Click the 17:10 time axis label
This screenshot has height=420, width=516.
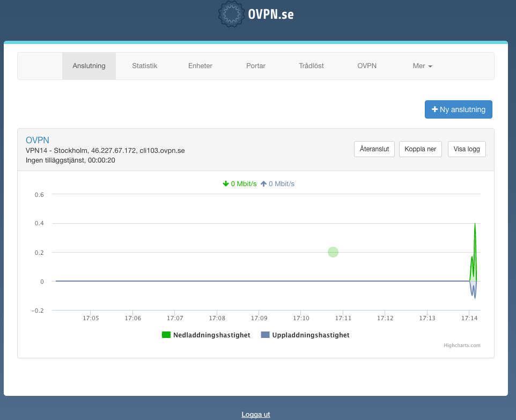click(301, 318)
